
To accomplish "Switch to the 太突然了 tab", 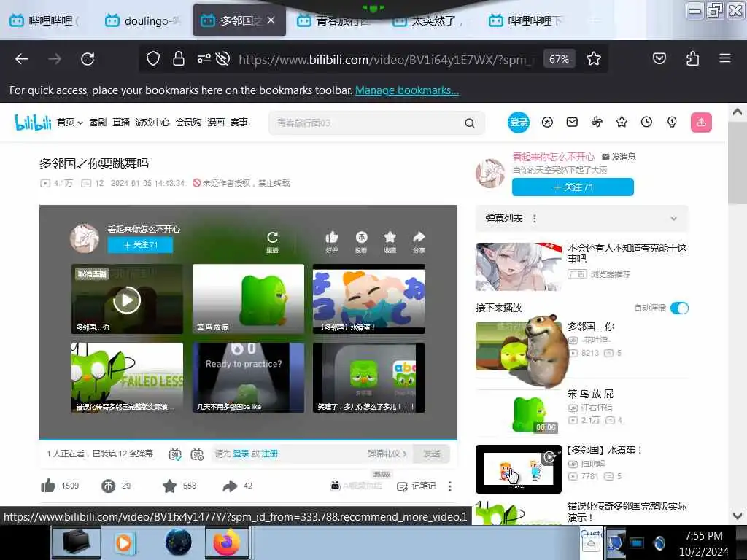I will pyautogui.click(x=427, y=21).
